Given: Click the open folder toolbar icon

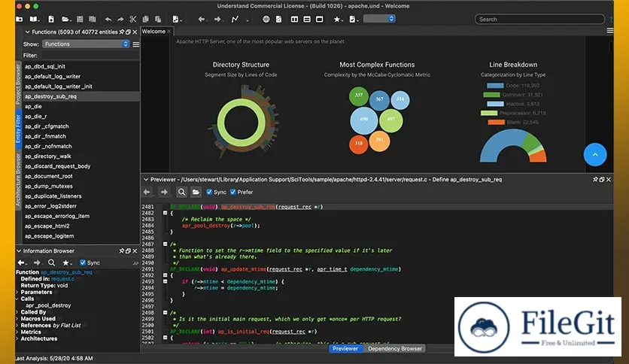Looking at the screenshot, I should (x=66, y=20).
